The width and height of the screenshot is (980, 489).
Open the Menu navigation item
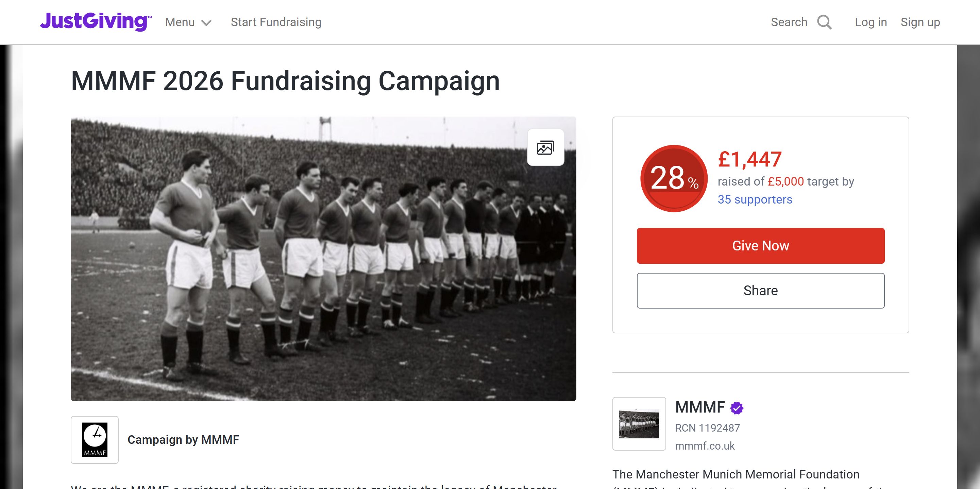[x=180, y=22]
